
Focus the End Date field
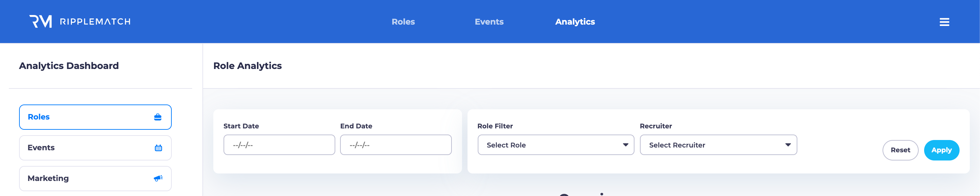pos(396,145)
